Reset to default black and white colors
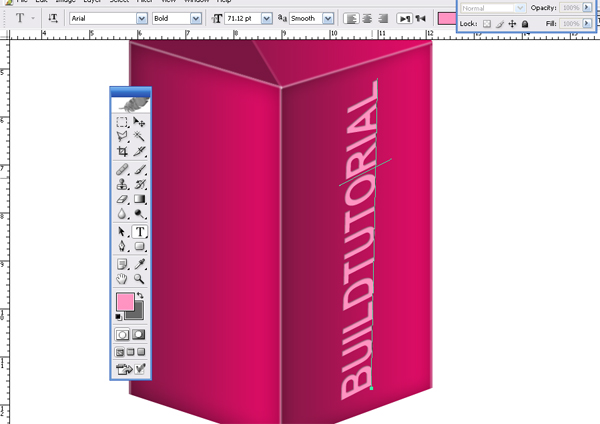 tap(119, 316)
